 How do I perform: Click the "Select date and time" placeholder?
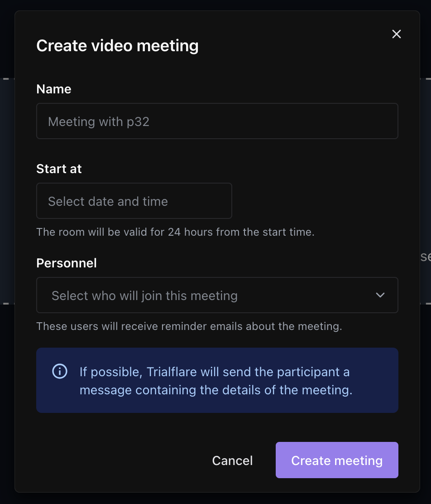coord(108,201)
